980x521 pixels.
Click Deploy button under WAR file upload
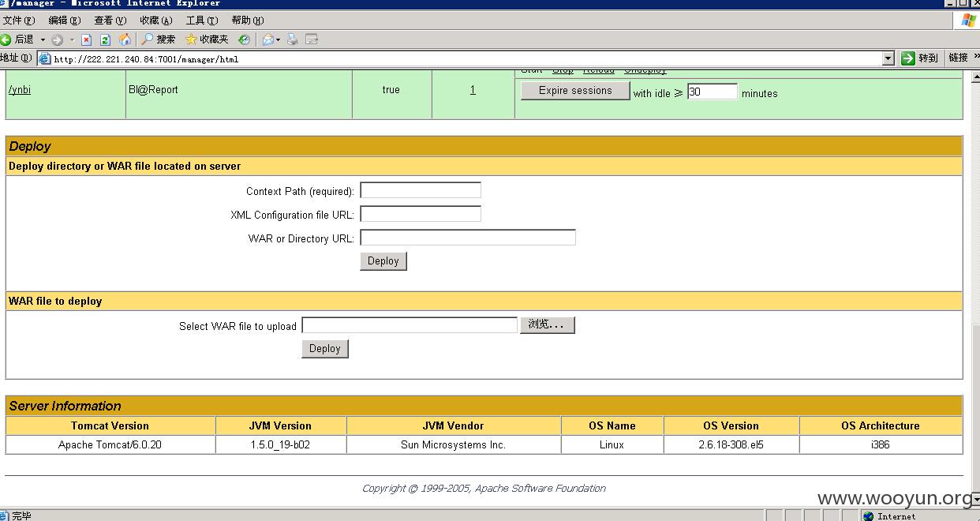325,349
